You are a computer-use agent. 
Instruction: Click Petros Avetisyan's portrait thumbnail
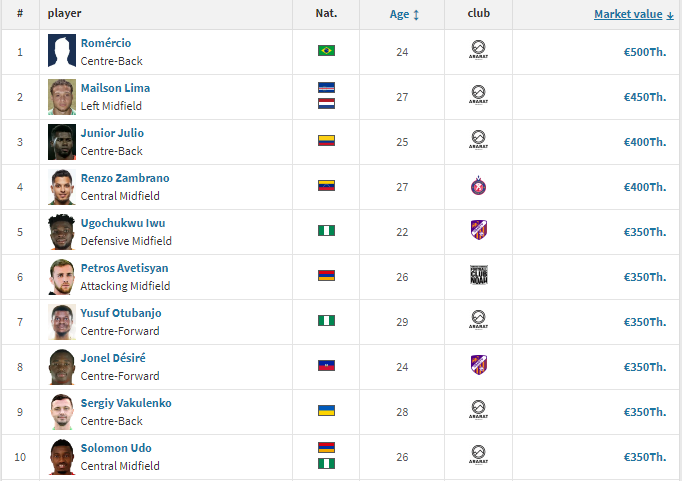(x=62, y=277)
